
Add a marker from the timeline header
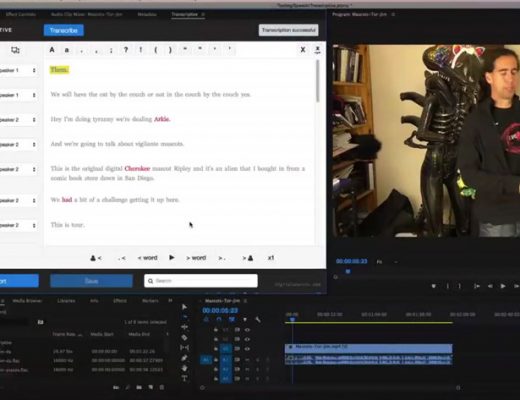pos(245,319)
